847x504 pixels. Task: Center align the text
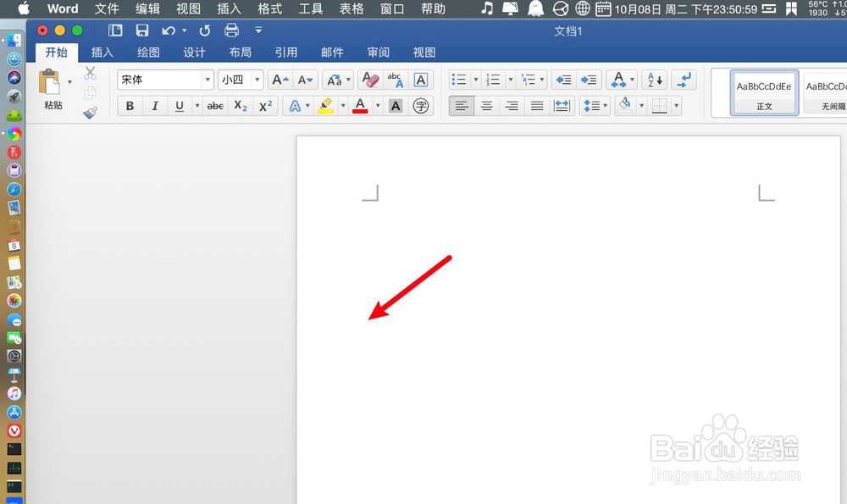point(487,106)
